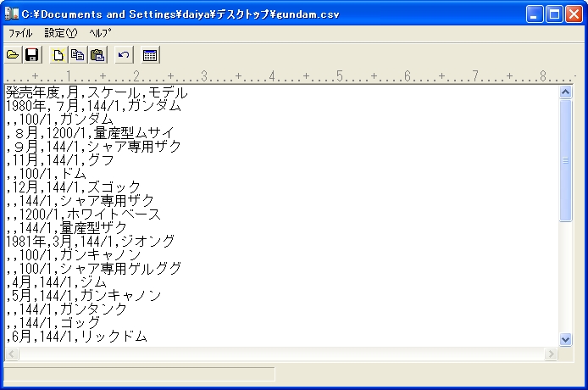
Task: Click the column ruler above the text
Action: [291, 76]
